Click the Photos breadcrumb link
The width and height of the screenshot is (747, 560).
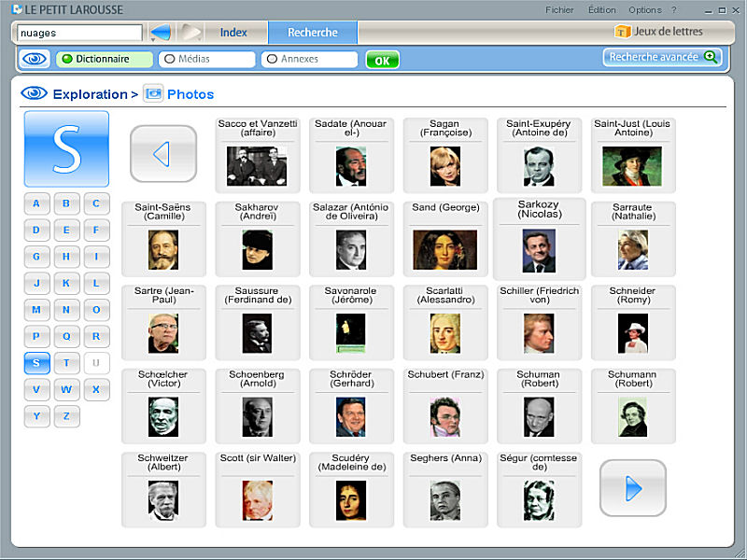pos(190,94)
